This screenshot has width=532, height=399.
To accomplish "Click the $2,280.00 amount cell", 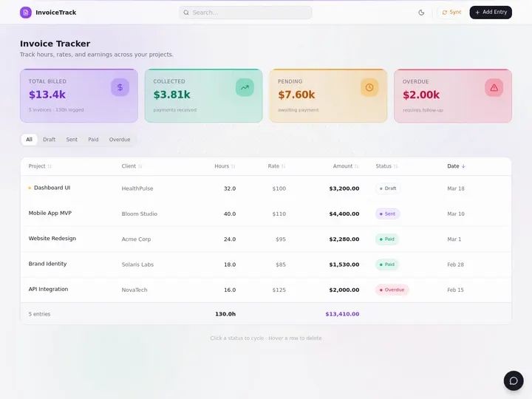I will pos(344,239).
